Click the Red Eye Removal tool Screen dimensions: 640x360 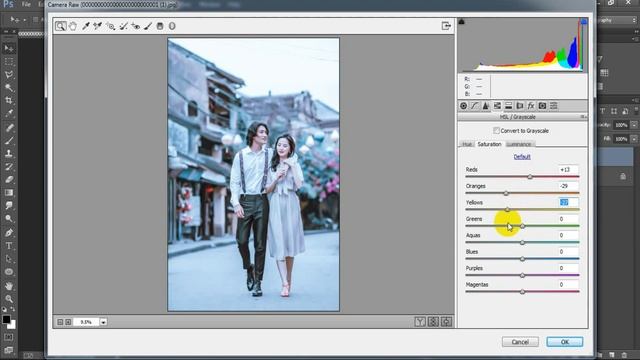tap(136, 26)
